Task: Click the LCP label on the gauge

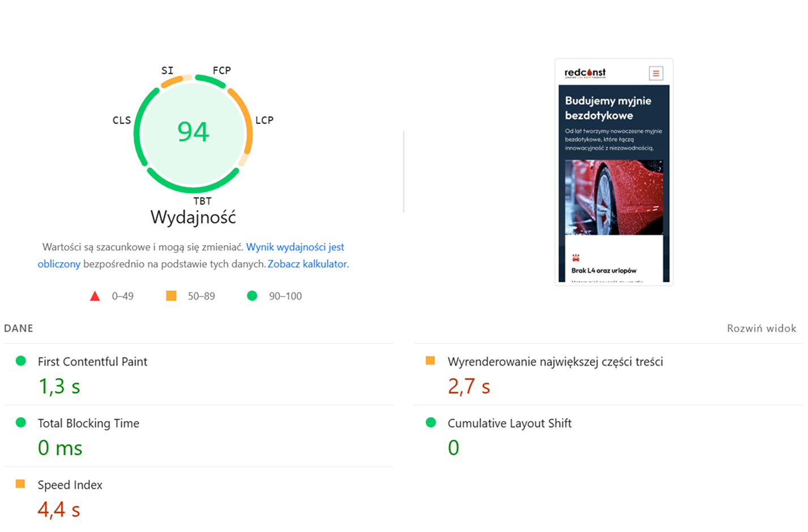Action: [x=264, y=120]
